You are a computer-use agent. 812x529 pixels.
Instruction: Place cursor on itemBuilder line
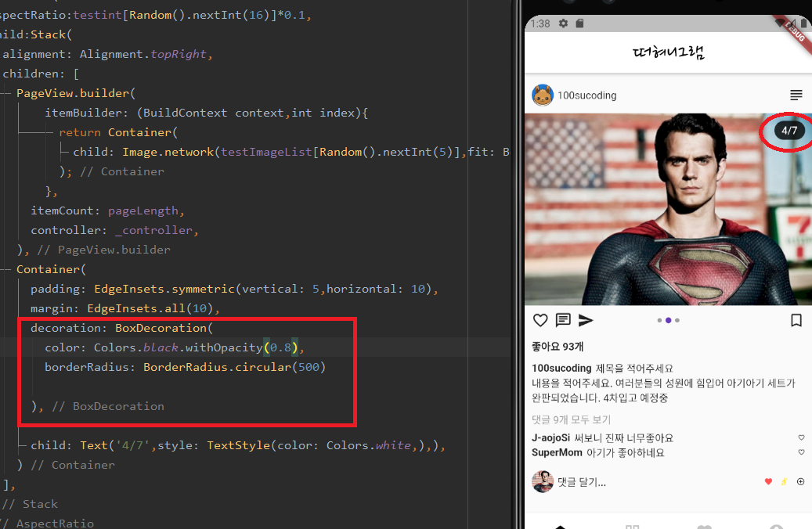[206, 113]
